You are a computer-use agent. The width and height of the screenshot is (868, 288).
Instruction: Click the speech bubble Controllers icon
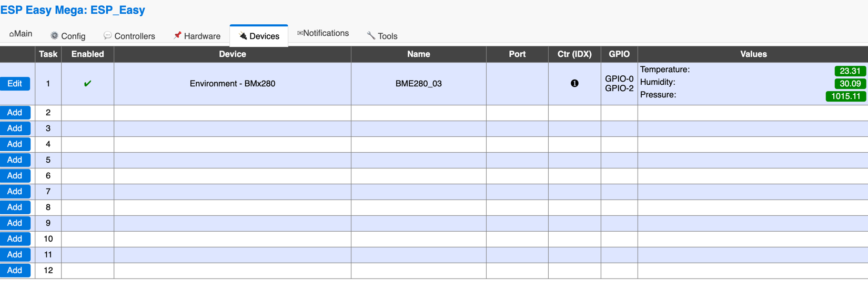(107, 36)
